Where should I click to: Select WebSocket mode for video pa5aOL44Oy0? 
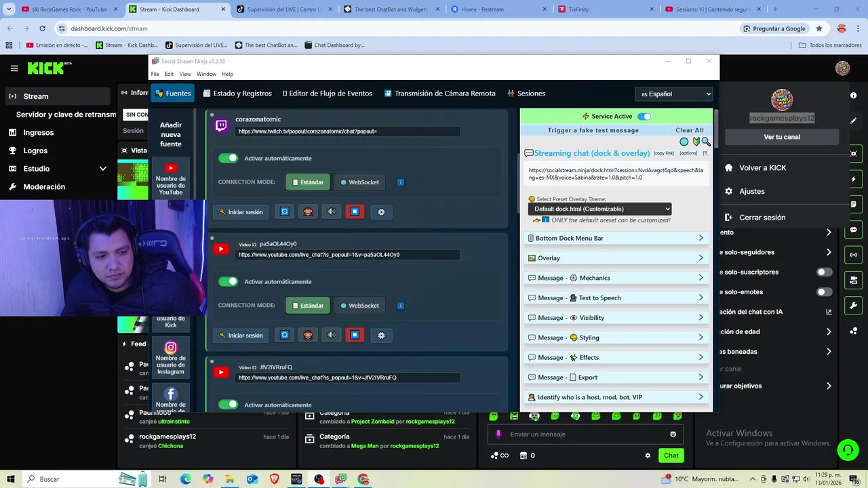pos(359,306)
